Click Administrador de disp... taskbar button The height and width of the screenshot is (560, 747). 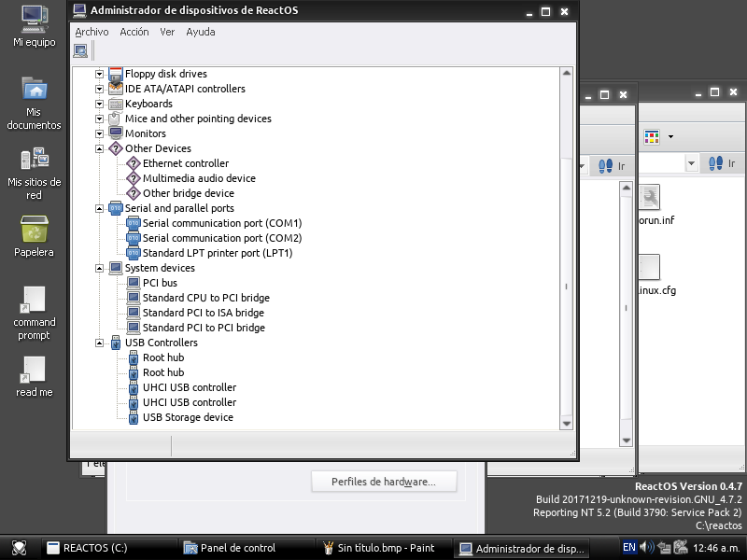(522, 548)
